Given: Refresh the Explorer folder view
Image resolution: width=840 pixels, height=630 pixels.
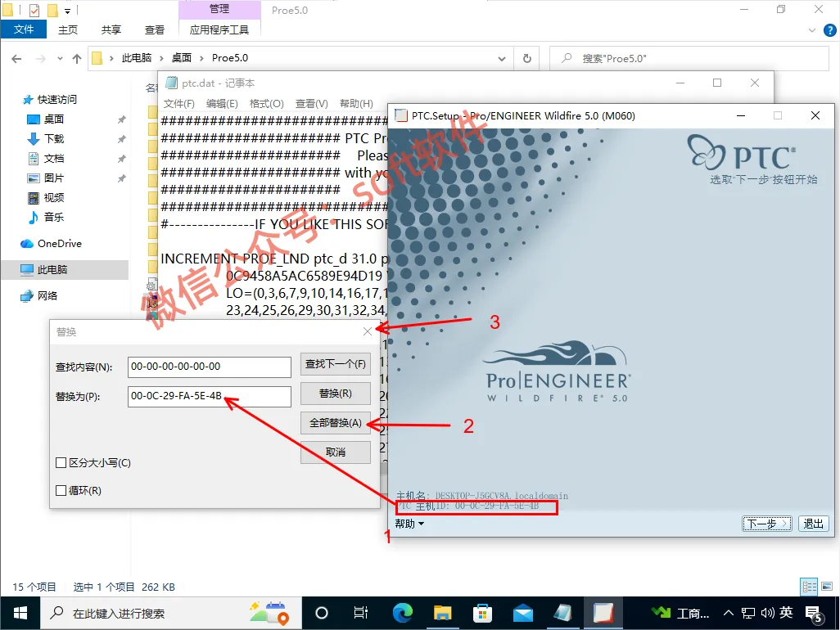Looking at the screenshot, I should [527, 58].
